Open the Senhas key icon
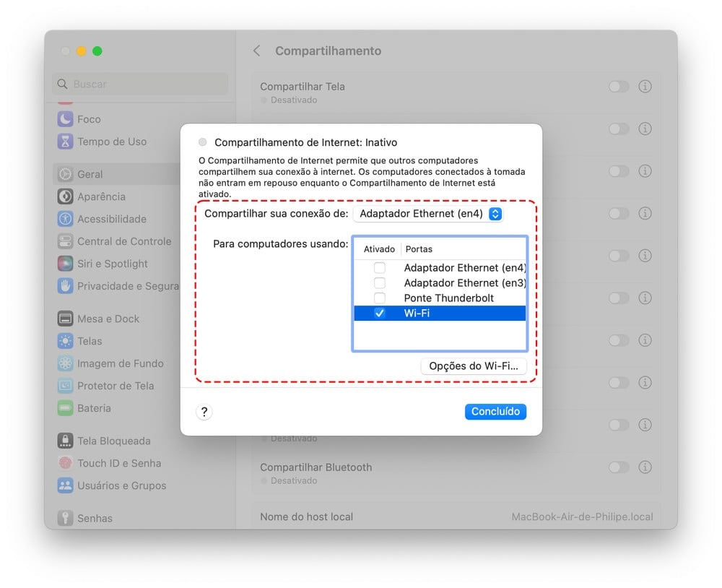This screenshot has width=722, height=588. 65,518
